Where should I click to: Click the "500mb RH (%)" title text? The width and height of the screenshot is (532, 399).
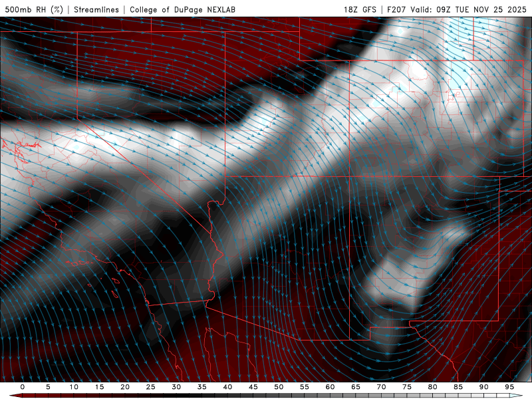tap(34, 9)
